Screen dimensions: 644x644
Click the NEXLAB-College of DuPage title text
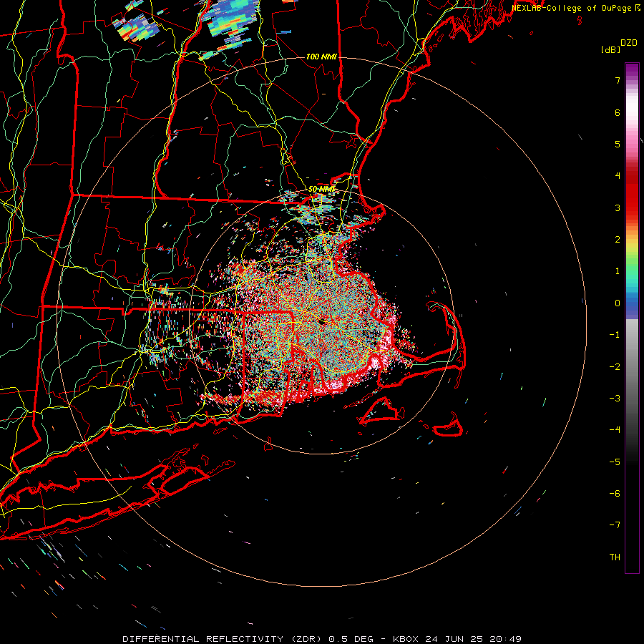coord(572,8)
